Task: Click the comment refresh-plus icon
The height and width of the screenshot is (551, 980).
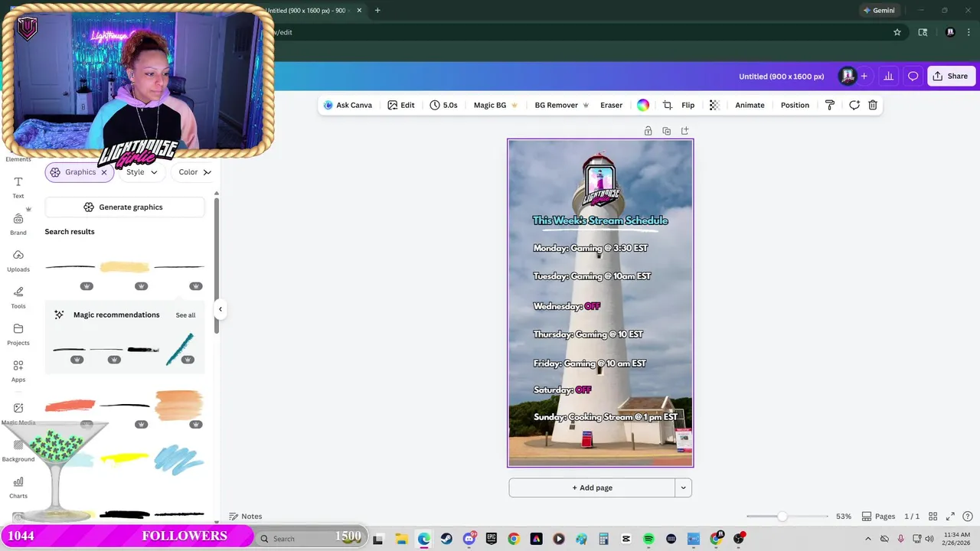Action: tap(854, 105)
